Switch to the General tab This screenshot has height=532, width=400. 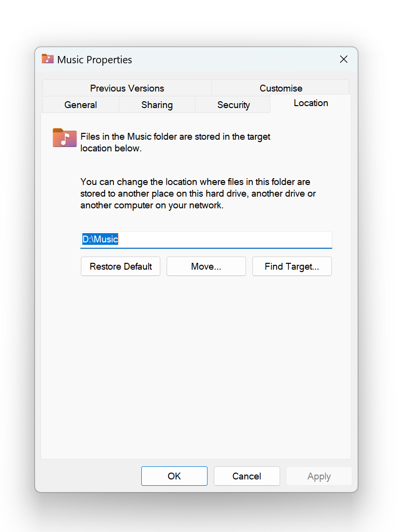click(80, 105)
